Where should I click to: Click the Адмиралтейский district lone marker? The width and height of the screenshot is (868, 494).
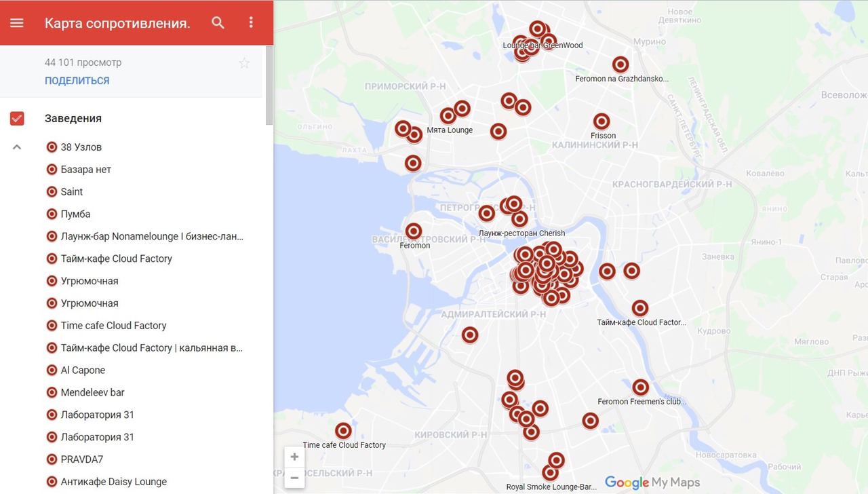(x=470, y=335)
